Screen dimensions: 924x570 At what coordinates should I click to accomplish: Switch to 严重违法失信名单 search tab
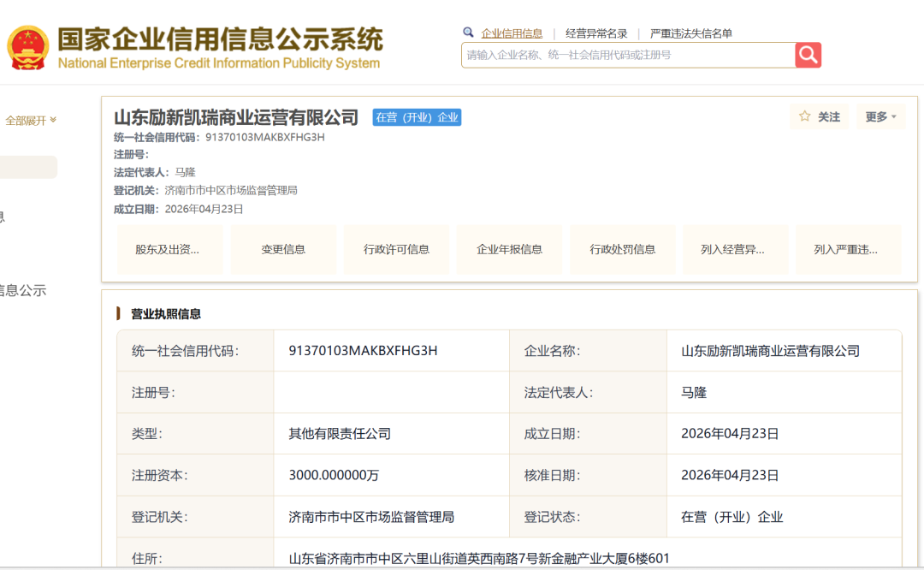click(x=690, y=33)
